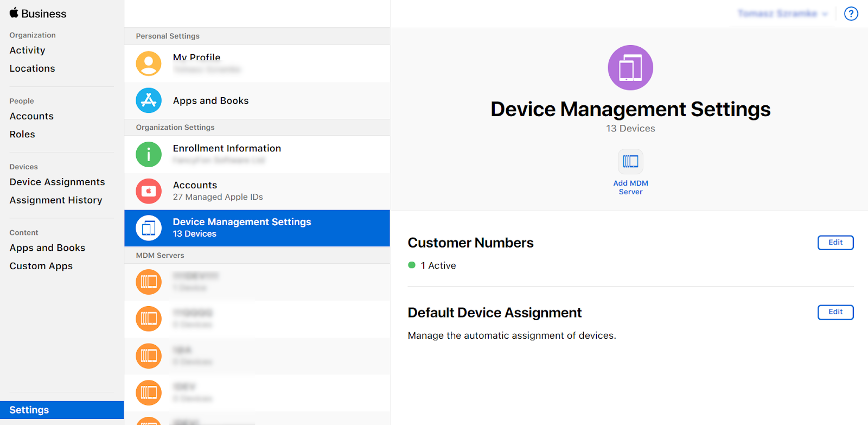Open the user account dropdown menu
The width and height of the screenshot is (868, 425).
(782, 14)
